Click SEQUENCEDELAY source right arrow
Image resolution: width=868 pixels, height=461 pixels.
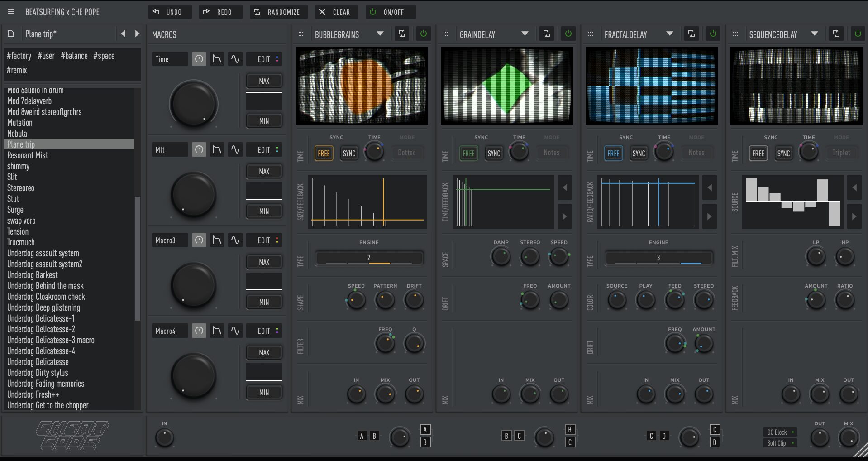click(854, 216)
